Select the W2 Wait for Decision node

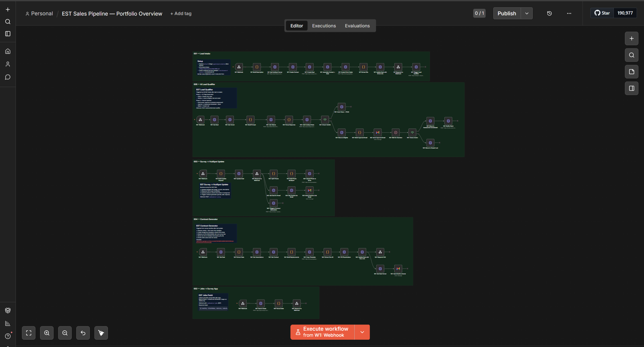(396, 133)
